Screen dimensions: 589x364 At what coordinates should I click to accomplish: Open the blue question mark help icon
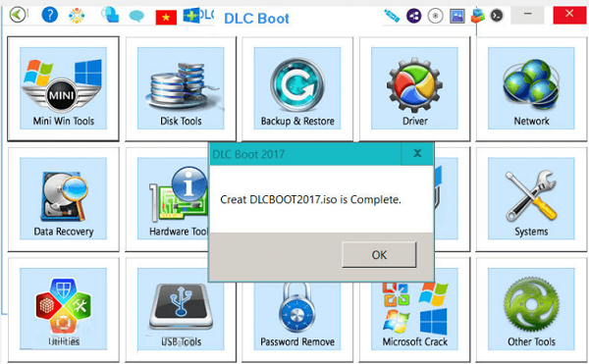pyautogui.click(x=50, y=15)
